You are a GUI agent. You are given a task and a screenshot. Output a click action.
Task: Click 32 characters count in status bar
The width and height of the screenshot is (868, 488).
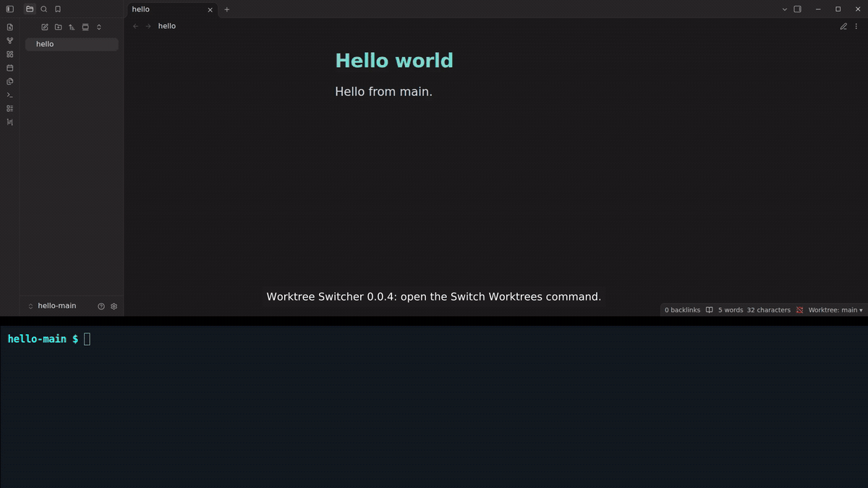coord(769,310)
